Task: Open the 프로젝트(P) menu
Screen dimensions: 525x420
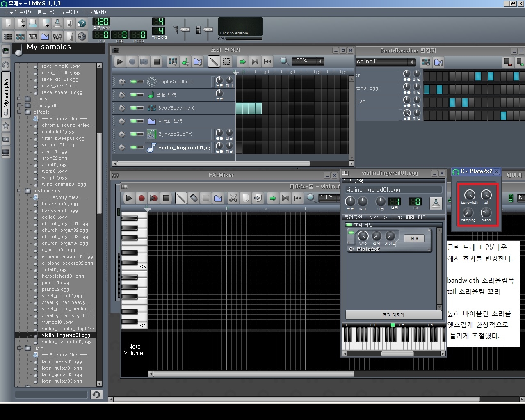Action: pos(18,12)
